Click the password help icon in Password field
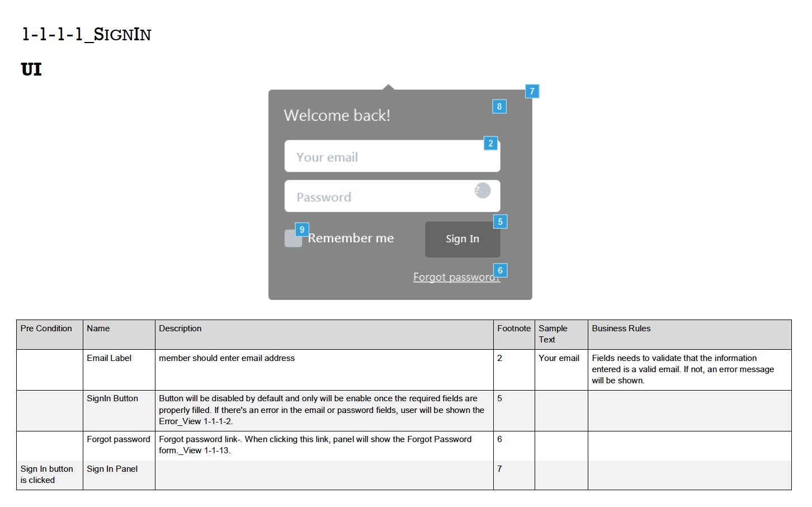The image size is (812, 507). tap(483, 190)
